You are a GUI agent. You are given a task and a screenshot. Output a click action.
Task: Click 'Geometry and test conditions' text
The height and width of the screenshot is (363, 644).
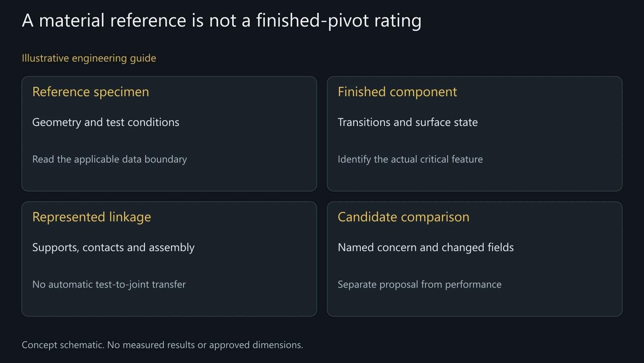click(106, 122)
